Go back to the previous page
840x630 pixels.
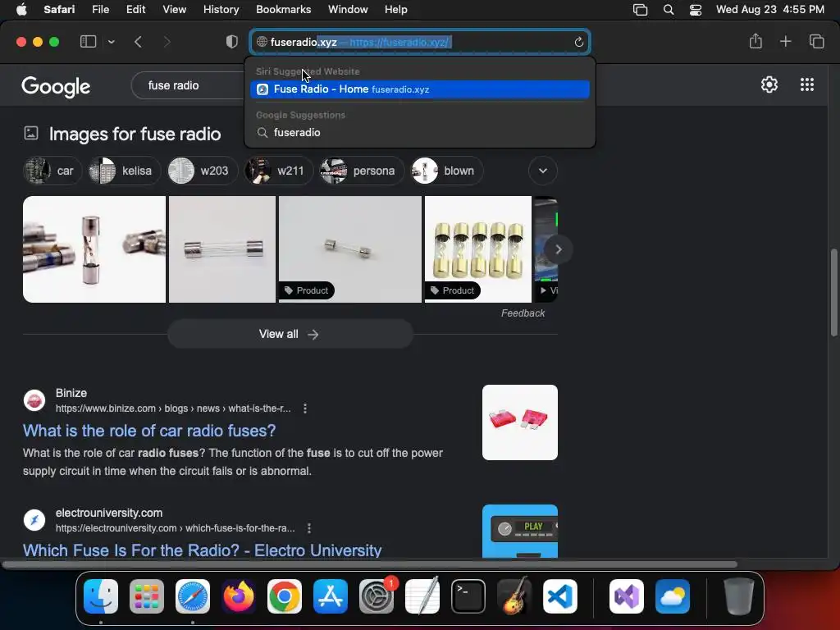click(138, 42)
